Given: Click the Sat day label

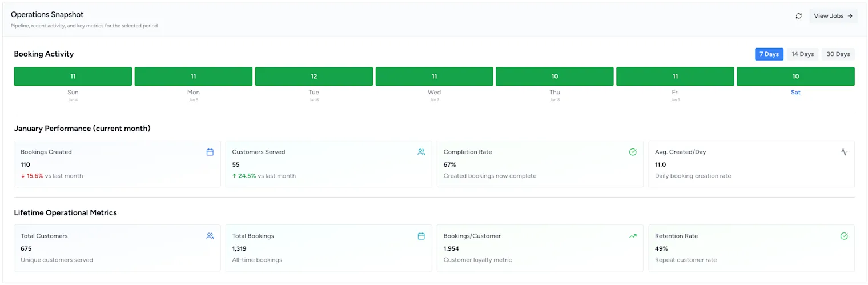Looking at the screenshot, I should [795, 92].
